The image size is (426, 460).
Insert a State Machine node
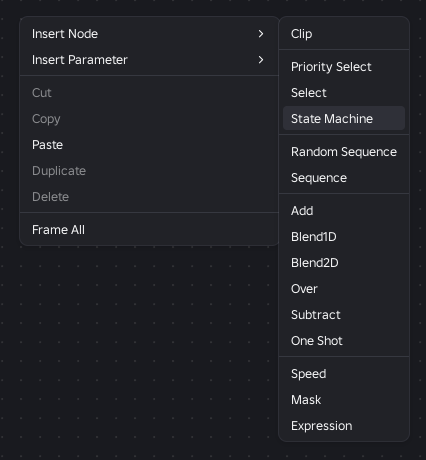click(x=344, y=118)
